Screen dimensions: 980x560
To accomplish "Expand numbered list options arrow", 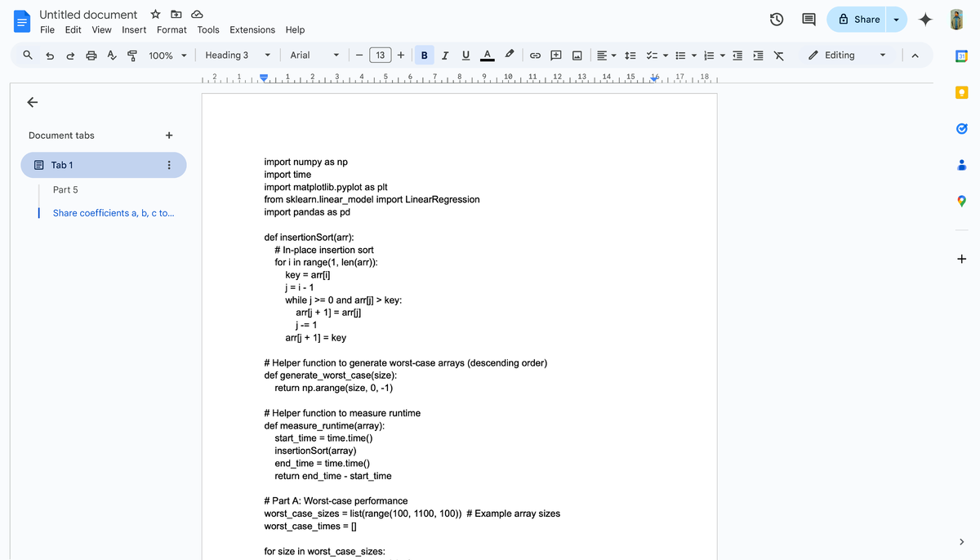I will (x=723, y=56).
